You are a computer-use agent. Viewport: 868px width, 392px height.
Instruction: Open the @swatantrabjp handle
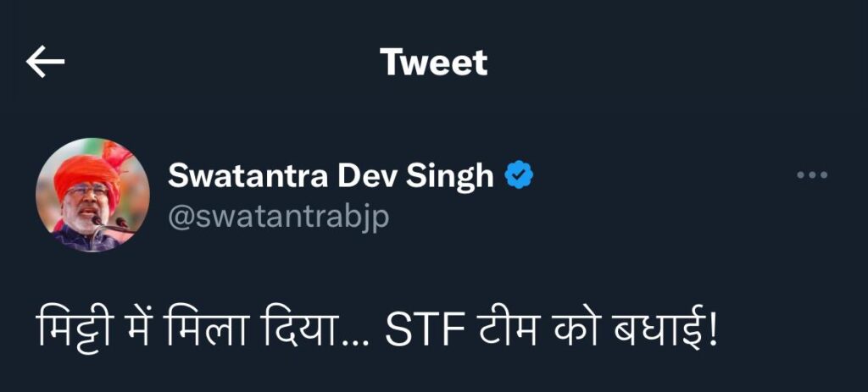[x=278, y=217]
